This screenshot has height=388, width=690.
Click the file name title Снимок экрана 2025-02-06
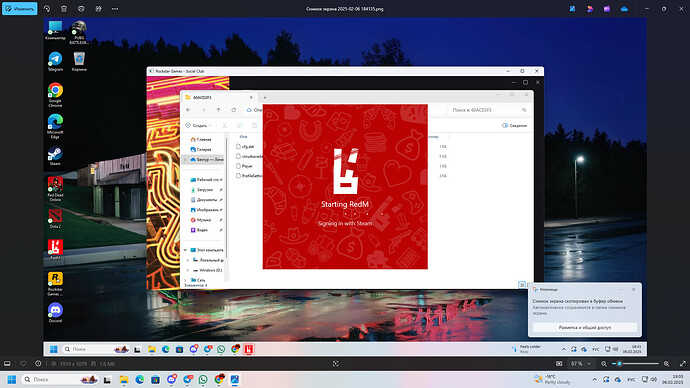pos(345,9)
